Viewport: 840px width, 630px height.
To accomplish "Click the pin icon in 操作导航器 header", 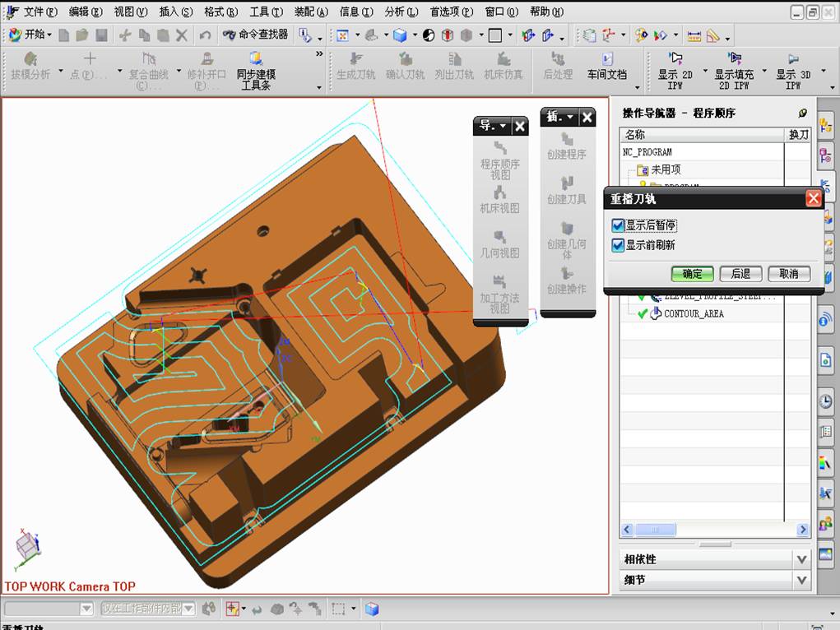I will point(802,113).
